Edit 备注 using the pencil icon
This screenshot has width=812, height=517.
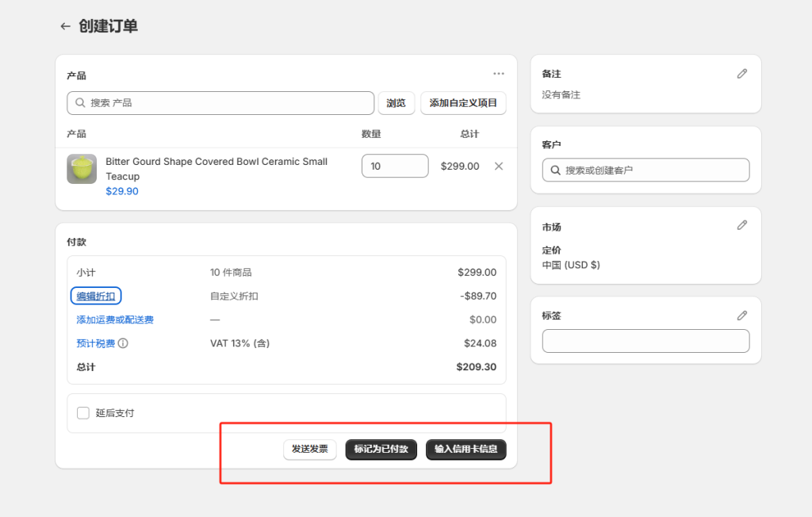(x=741, y=73)
